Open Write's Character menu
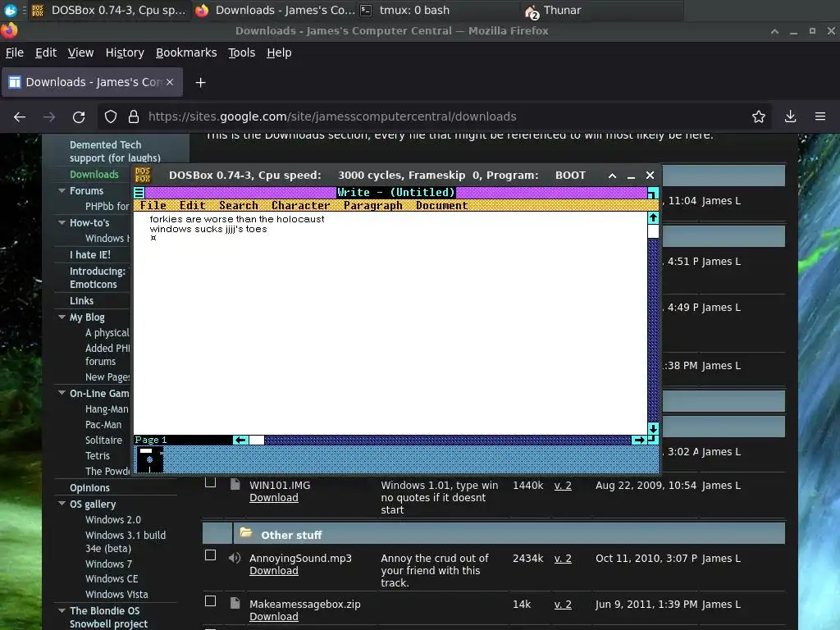This screenshot has width=840, height=630. tap(300, 205)
